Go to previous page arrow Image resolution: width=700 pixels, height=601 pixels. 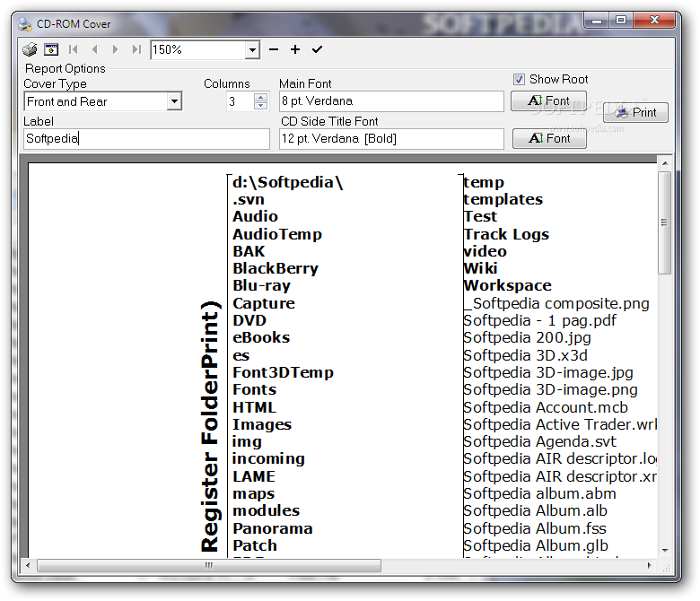pos(94,49)
